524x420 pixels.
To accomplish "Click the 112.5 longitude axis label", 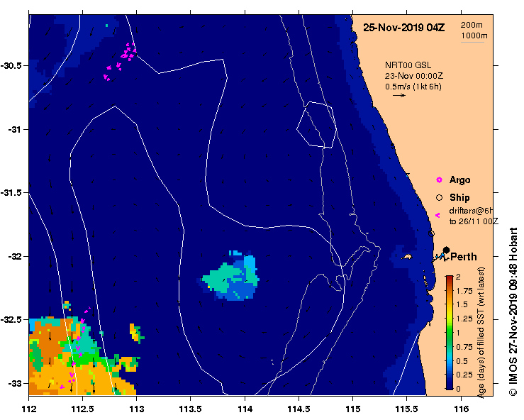I will [x=82, y=409].
